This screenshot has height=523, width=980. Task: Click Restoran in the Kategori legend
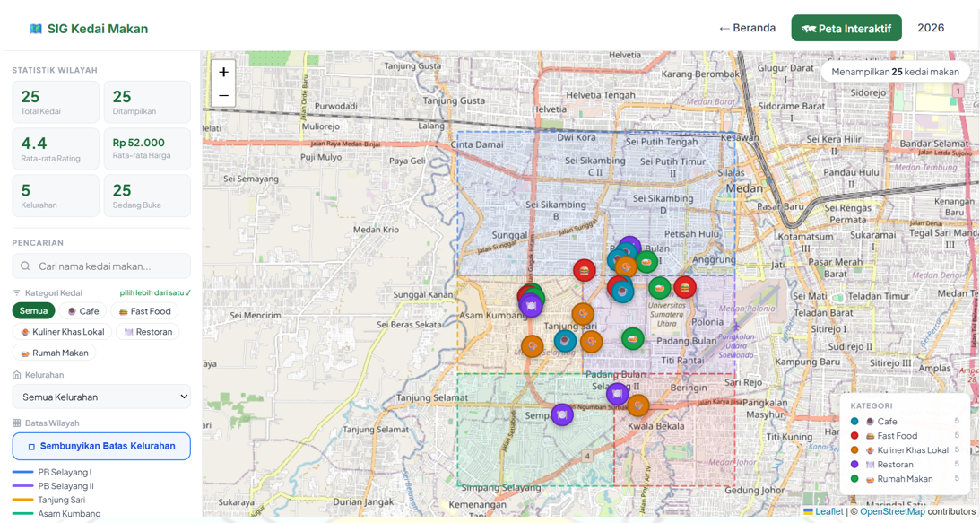point(905,465)
